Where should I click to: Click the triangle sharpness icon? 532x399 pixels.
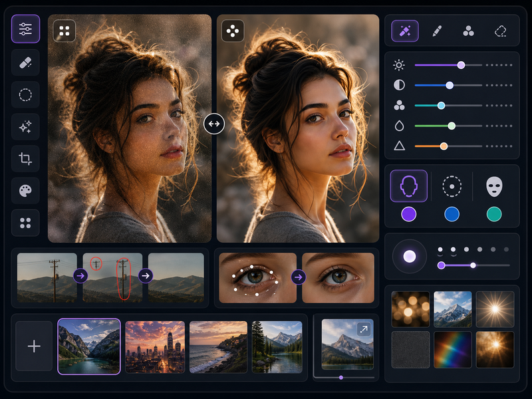pos(400,146)
